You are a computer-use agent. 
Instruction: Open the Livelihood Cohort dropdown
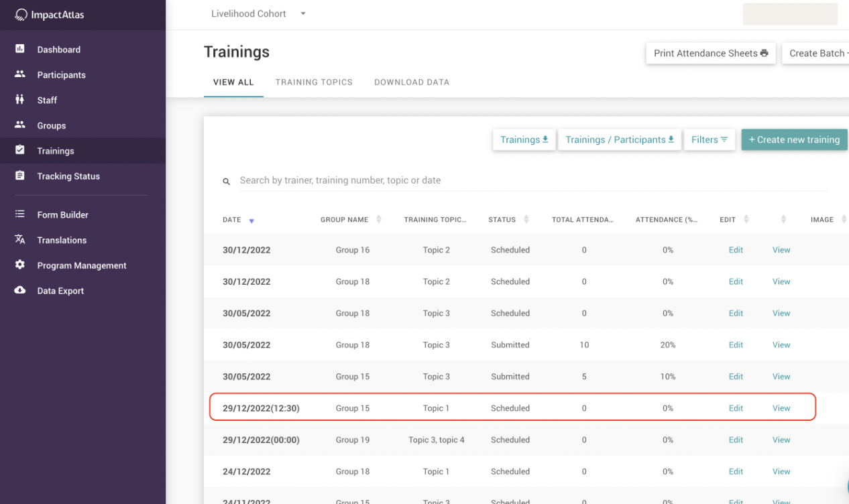pos(302,13)
